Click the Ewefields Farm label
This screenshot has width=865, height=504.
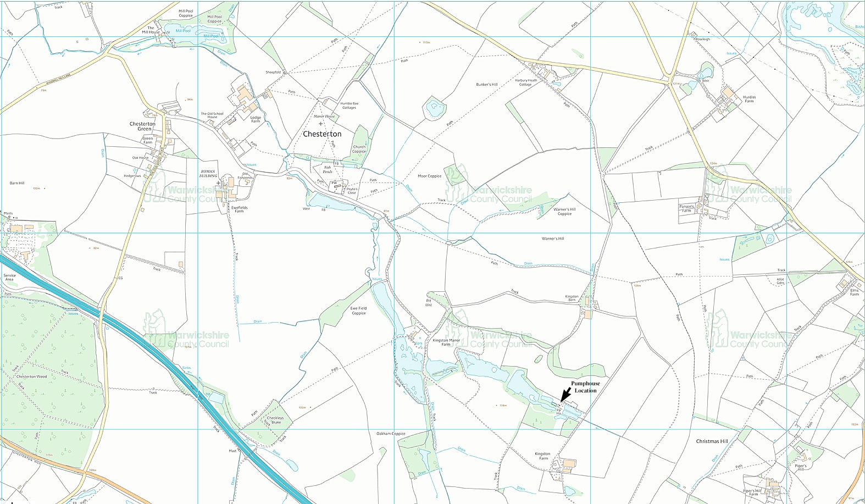pos(239,209)
